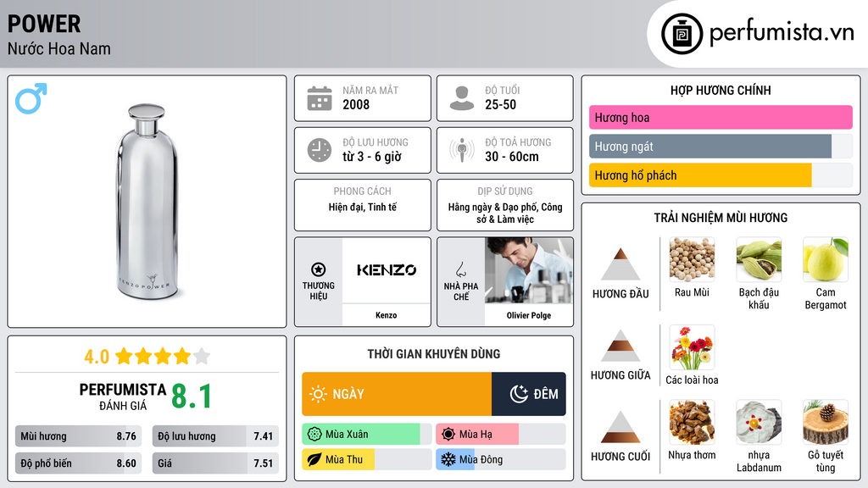Click the male gender symbol icon

(31, 98)
